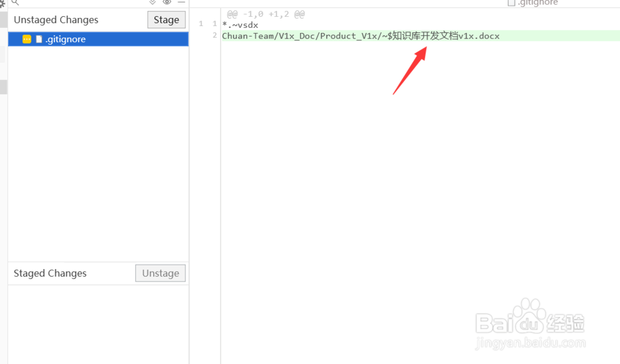This screenshot has height=364, width=620.
Task: Click the diff hunk header '@@ -1,0 +1,2 @@'
Action: pyautogui.click(x=266, y=15)
